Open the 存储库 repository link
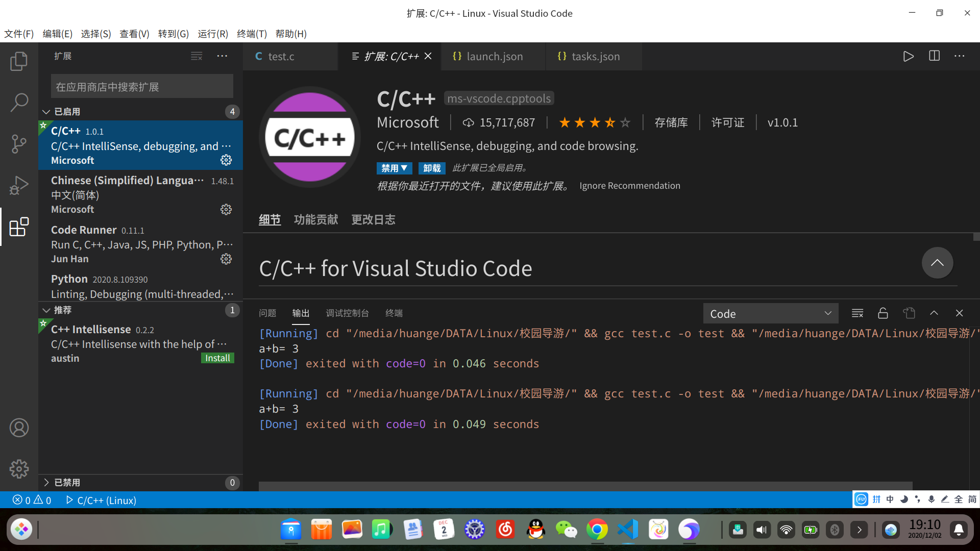This screenshot has height=551, width=980. (671, 122)
